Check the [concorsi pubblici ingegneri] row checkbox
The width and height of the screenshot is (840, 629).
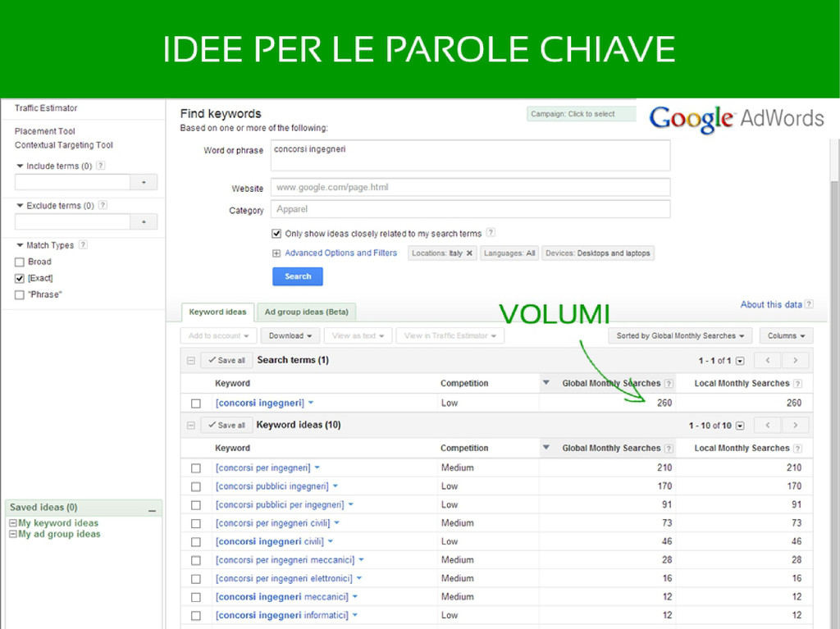196,486
